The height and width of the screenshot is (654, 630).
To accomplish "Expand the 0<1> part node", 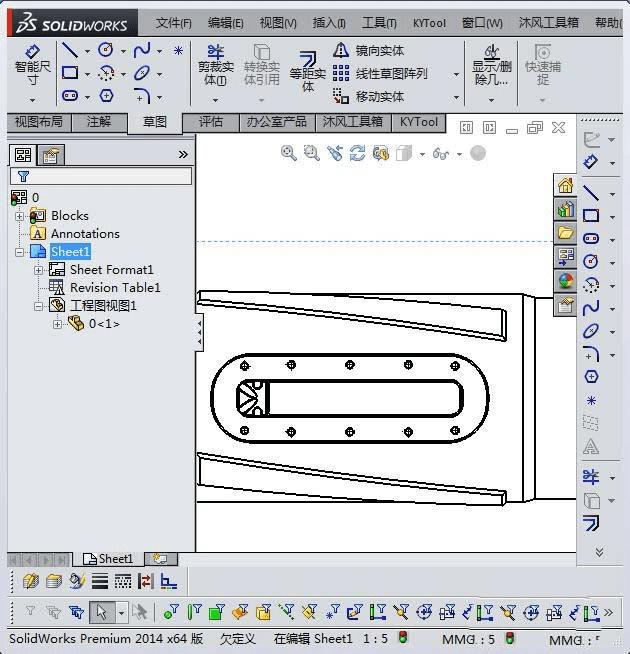I will (x=58, y=324).
